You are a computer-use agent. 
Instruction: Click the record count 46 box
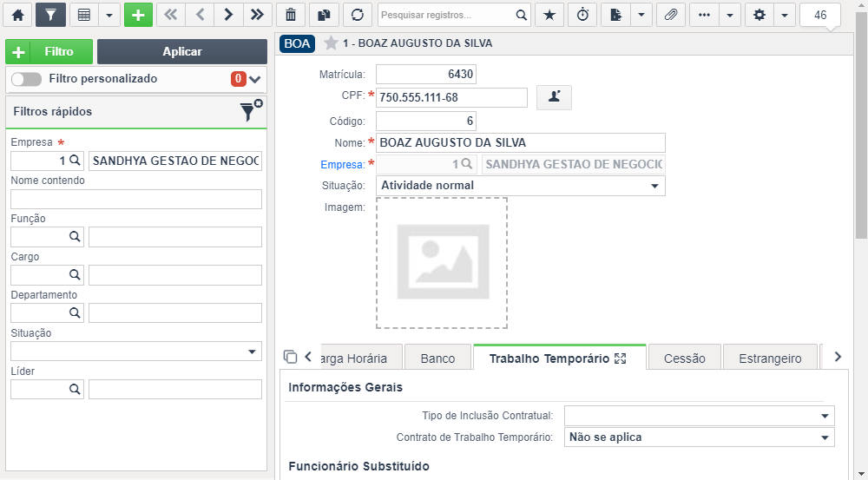820,15
